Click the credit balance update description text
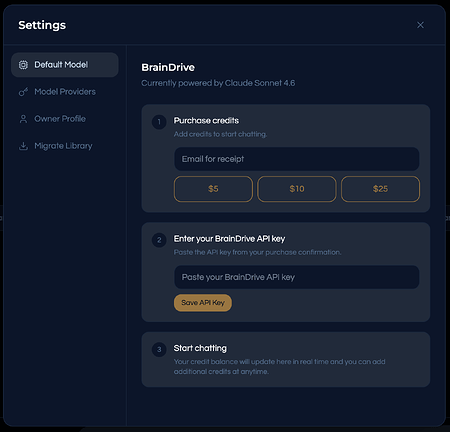This screenshot has width=450, height=432. point(279,367)
